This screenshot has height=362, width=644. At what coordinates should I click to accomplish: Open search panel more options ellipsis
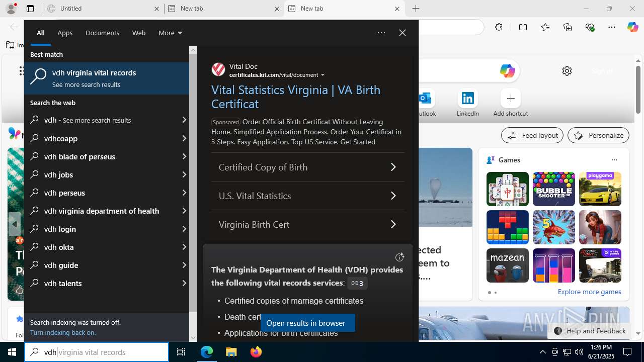[x=381, y=33]
